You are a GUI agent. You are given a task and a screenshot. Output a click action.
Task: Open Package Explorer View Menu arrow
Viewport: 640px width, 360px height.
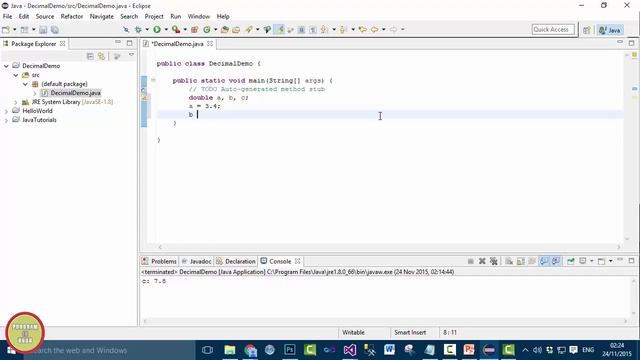(131, 55)
